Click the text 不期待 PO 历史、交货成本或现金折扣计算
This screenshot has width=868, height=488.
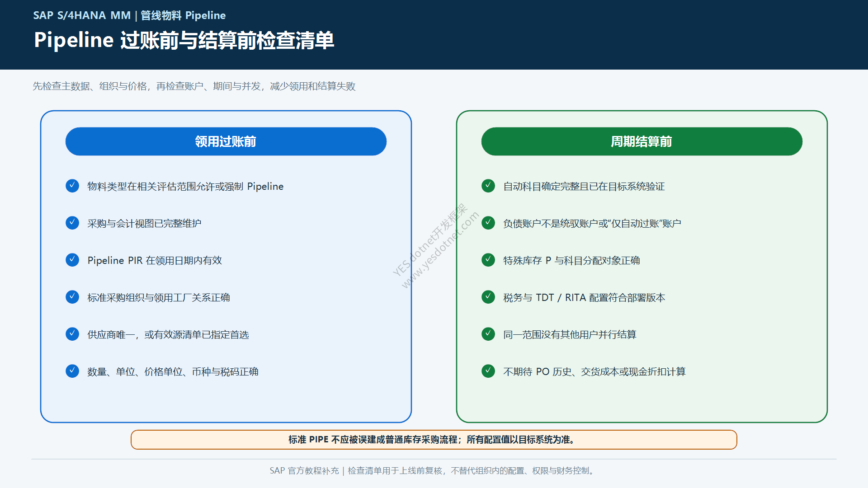coord(594,371)
